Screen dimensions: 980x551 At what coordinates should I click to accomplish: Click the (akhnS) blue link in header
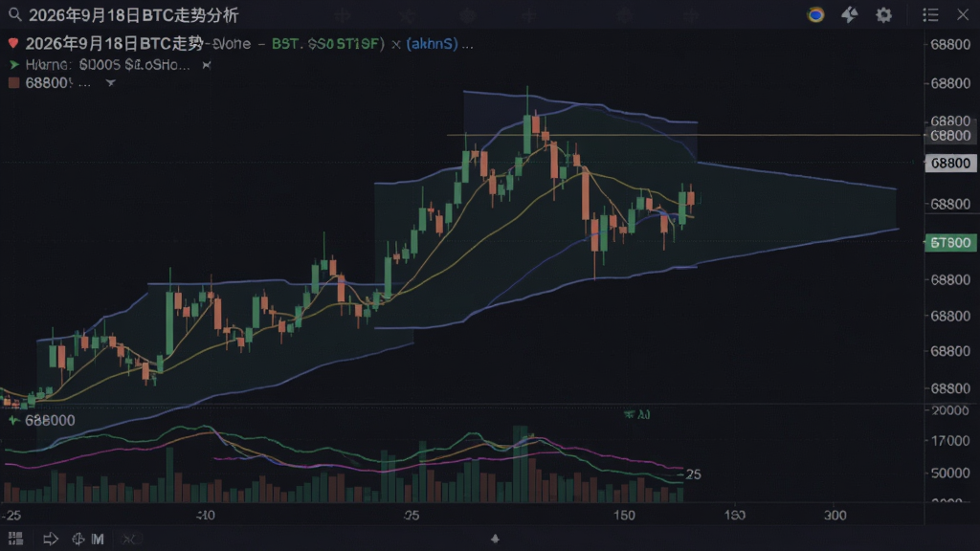tap(432, 44)
